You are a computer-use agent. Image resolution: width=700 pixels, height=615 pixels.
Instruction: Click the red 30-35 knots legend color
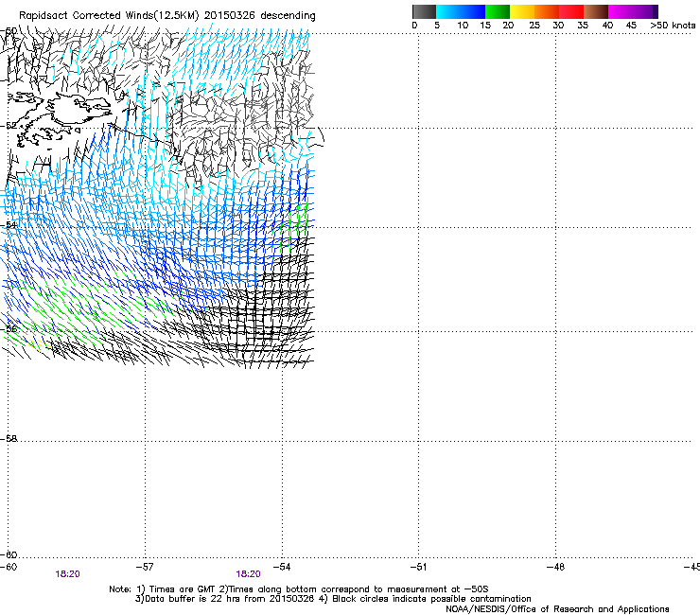pyautogui.click(x=571, y=11)
